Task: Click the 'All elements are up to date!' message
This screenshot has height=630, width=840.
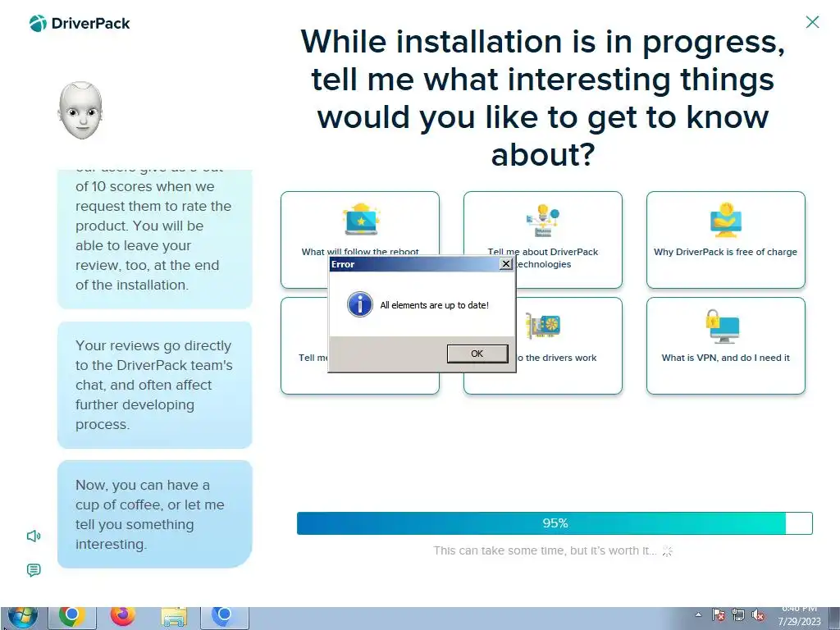Action: click(435, 305)
